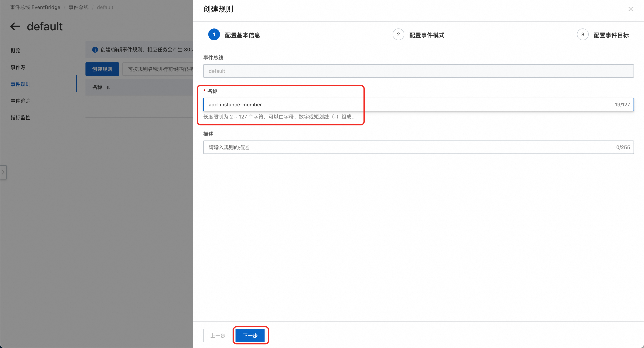Select step 2 circle 配置事件模式
644x348 pixels.
click(x=398, y=35)
